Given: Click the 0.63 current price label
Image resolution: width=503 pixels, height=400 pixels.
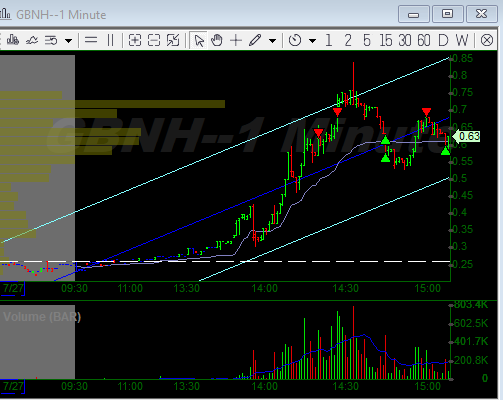Looking at the screenshot, I should pyautogui.click(x=467, y=136).
